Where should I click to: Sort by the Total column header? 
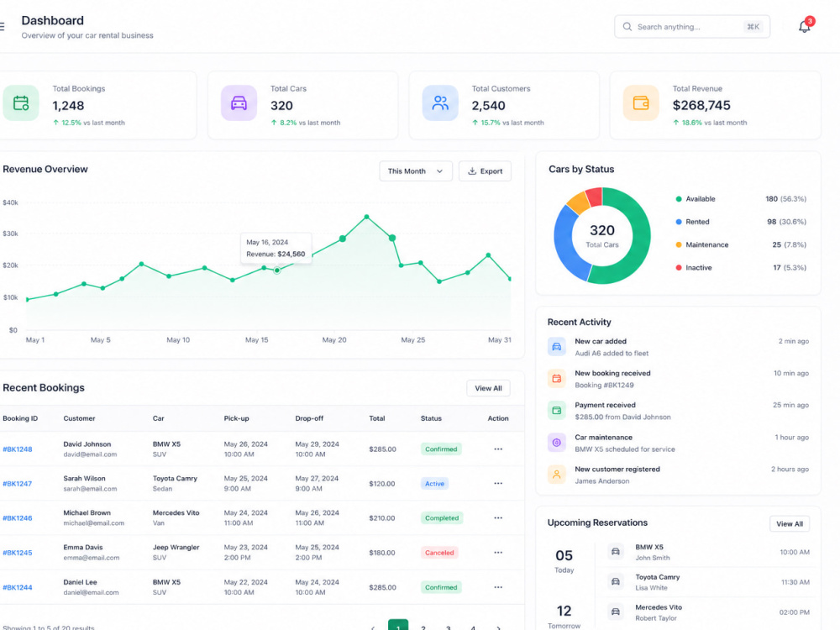click(376, 418)
